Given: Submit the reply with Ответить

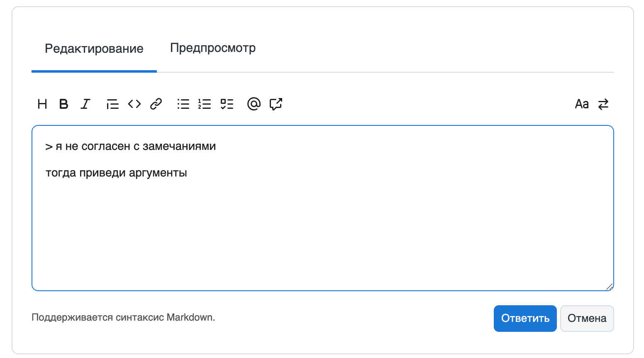Looking at the screenshot, I should [x=525, y=318].
